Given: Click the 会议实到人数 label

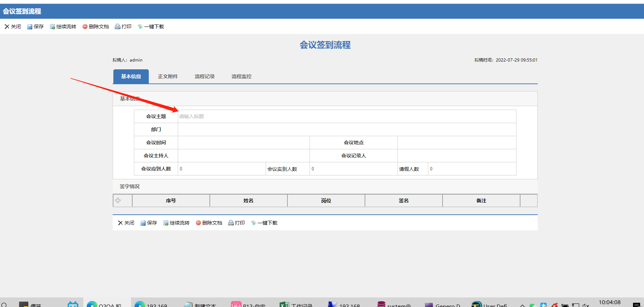Looking at the screenshot, I should click(x=282, y=169).
